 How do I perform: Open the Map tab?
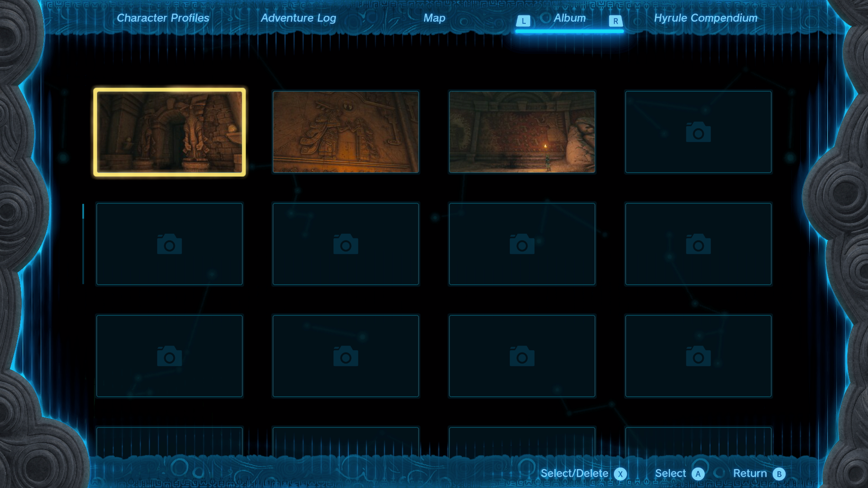(x=434, y=18)
